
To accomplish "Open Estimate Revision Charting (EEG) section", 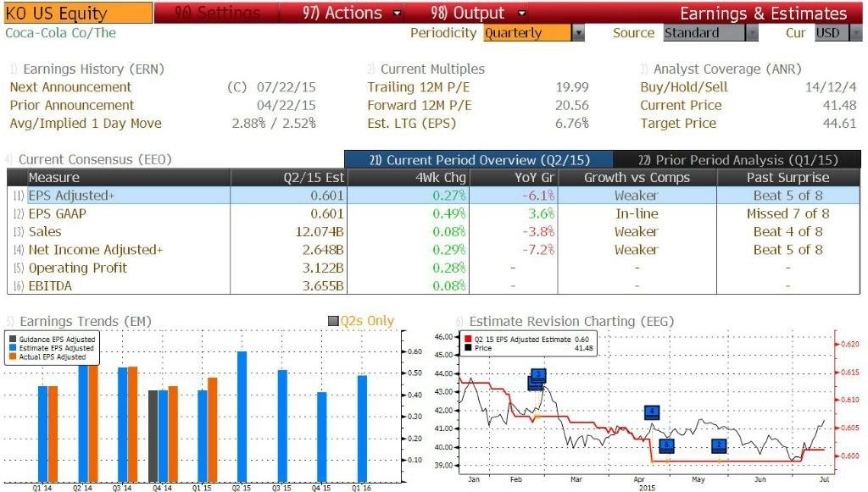I will tap(571, 321).
